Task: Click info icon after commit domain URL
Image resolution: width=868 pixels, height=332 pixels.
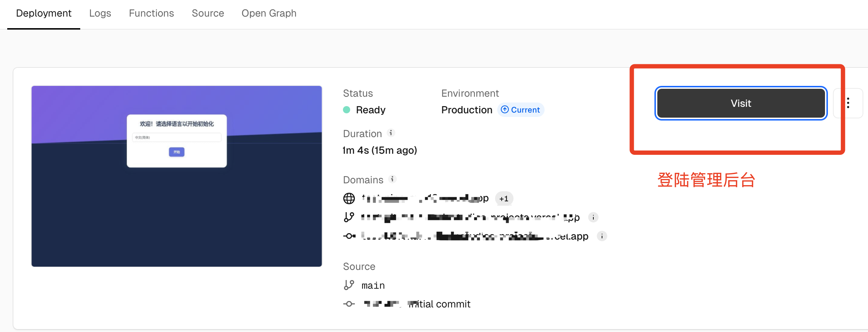Action: point(602,236)
